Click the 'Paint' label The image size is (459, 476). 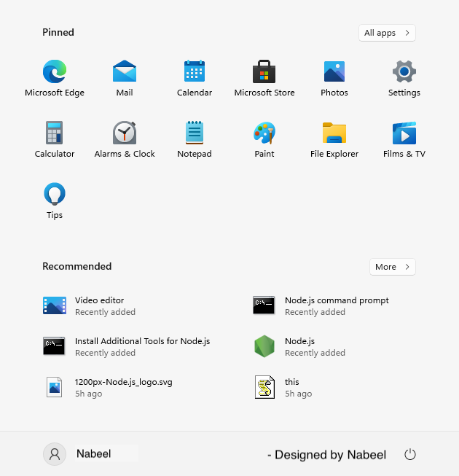(x=264, y=154)
